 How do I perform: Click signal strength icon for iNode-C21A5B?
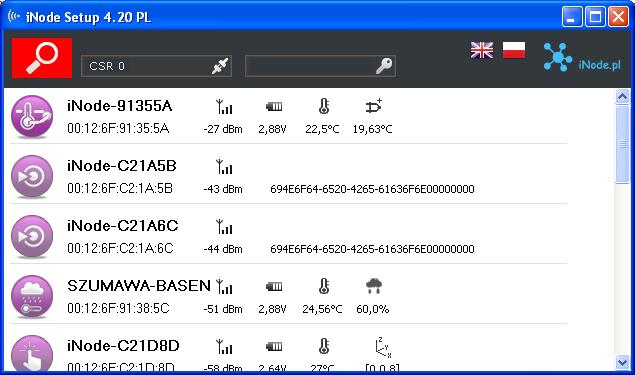pos(224,167)
